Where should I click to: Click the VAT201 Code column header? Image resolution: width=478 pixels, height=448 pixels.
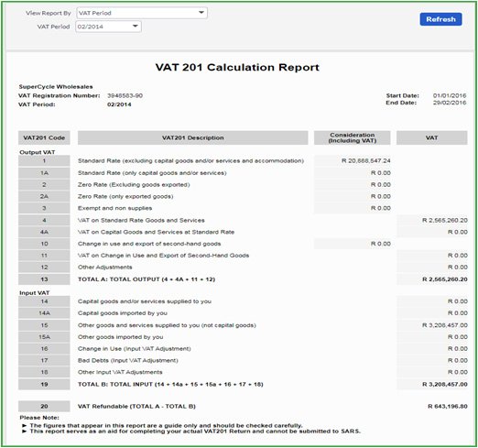click(44, 137)
